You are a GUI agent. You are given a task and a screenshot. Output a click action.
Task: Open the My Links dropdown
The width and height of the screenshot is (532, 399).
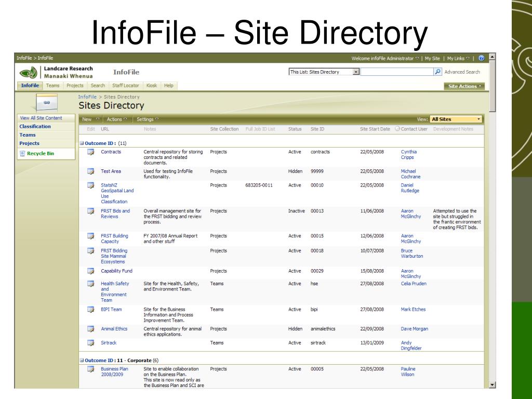tap(458, 58)
